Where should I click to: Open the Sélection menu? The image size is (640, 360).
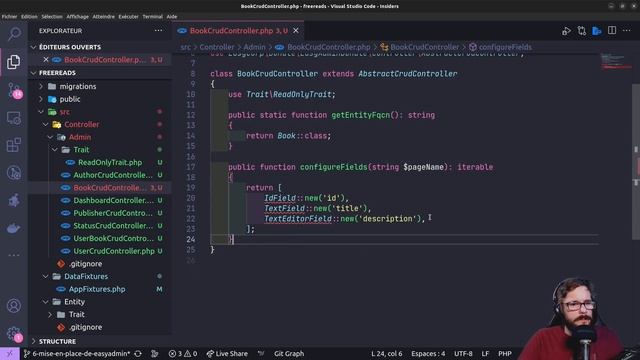(x=52, y=17)
